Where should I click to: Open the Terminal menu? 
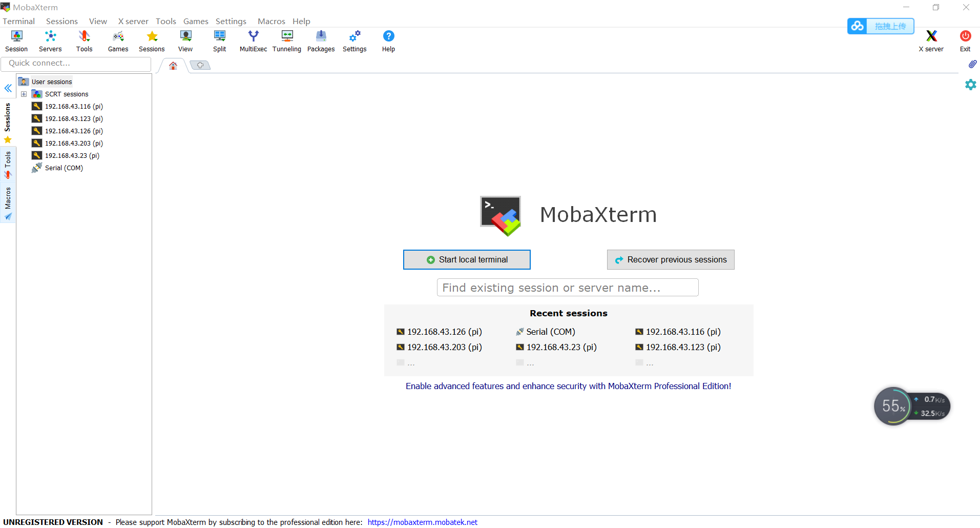click(18, 21)
